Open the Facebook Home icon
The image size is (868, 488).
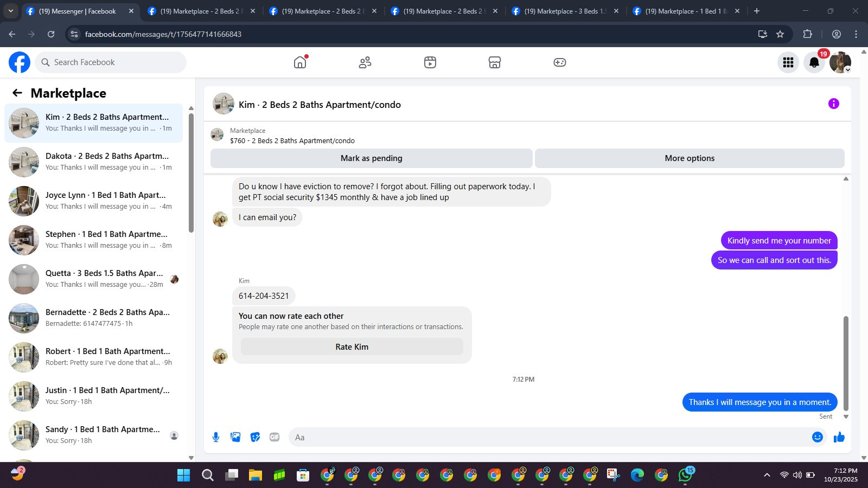tap(300, 62)
